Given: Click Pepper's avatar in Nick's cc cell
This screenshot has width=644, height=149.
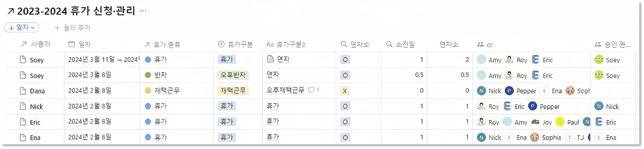Looking at the screenshot, I should pos(533,106).
